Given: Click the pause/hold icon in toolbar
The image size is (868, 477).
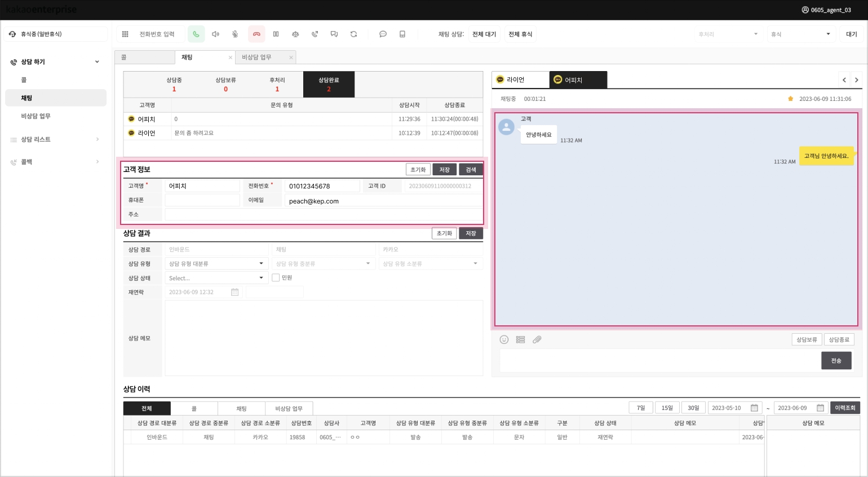Looking at the screenshot, I should click(x=276, y=34).
